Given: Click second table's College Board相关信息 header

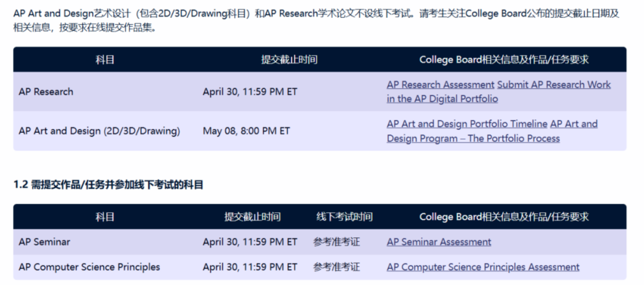Looking at the screenshot, I should tap(504, 217).
